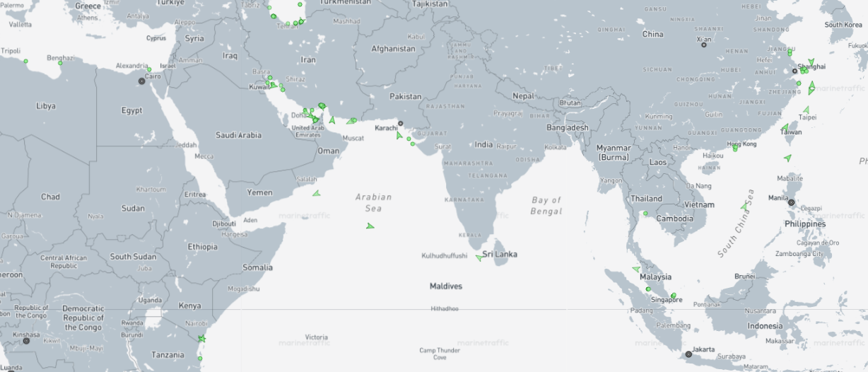Click the 'Thailand' label
The image size is (868, 372).
pos(647,199)
